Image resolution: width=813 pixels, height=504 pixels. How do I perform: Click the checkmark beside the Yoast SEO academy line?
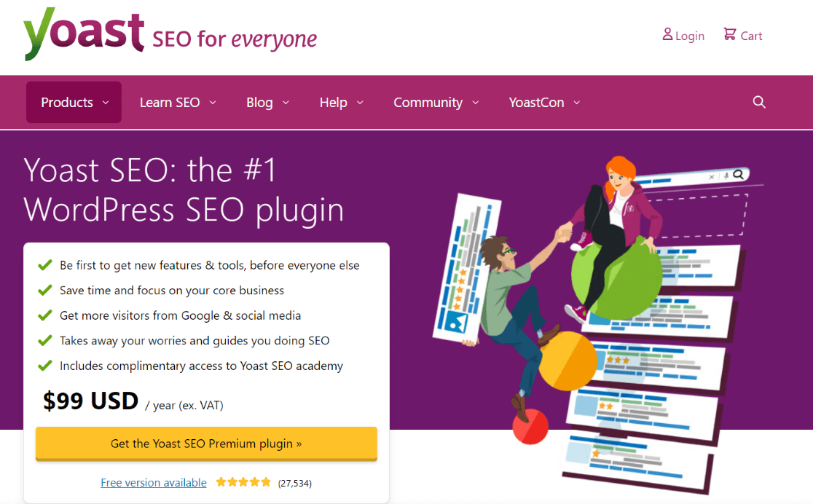(x=45, y=366)
